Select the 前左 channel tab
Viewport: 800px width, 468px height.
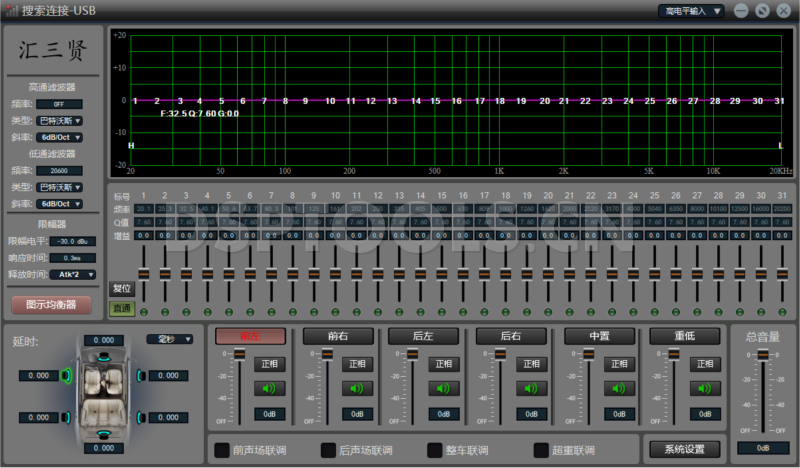coord(249,336)
